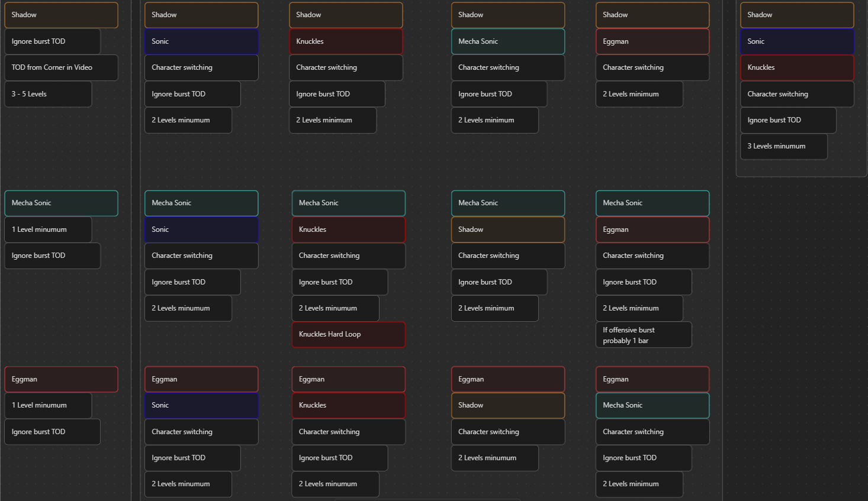Choose Eggman card directly above a Knuckles card
This screenshot has height=501, width=868.
tap(348, 379)
